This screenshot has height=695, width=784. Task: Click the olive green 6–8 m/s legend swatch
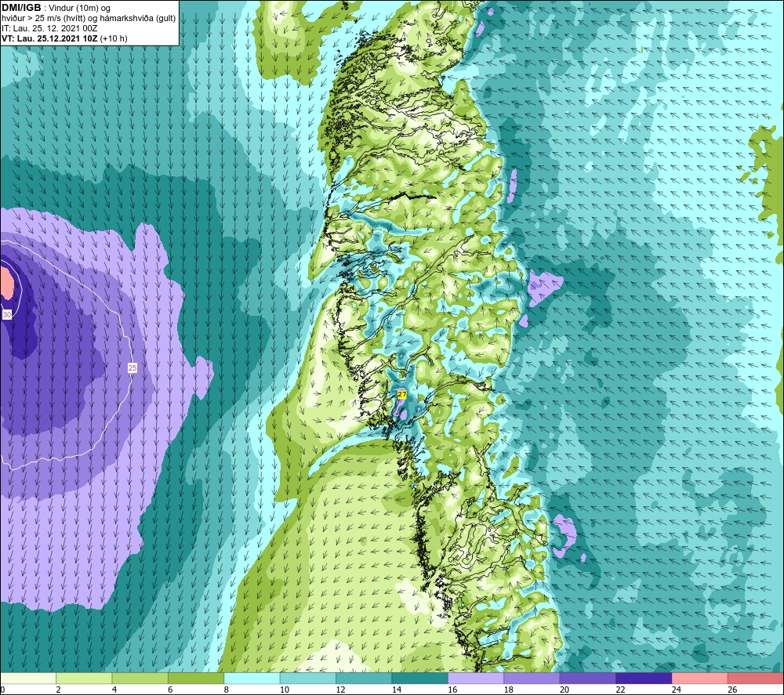coord(196,678)
